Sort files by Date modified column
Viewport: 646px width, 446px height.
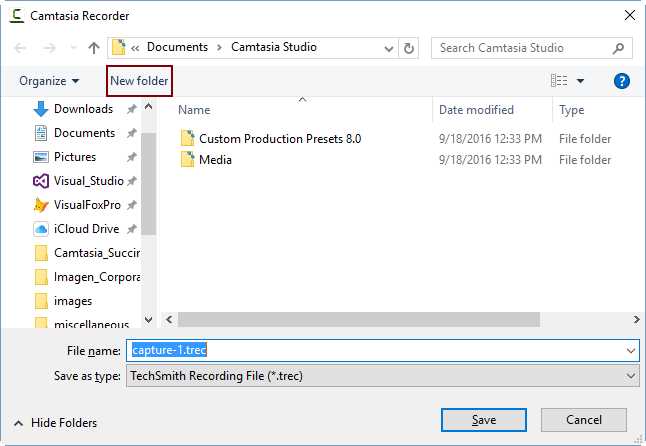pos(476,110)
